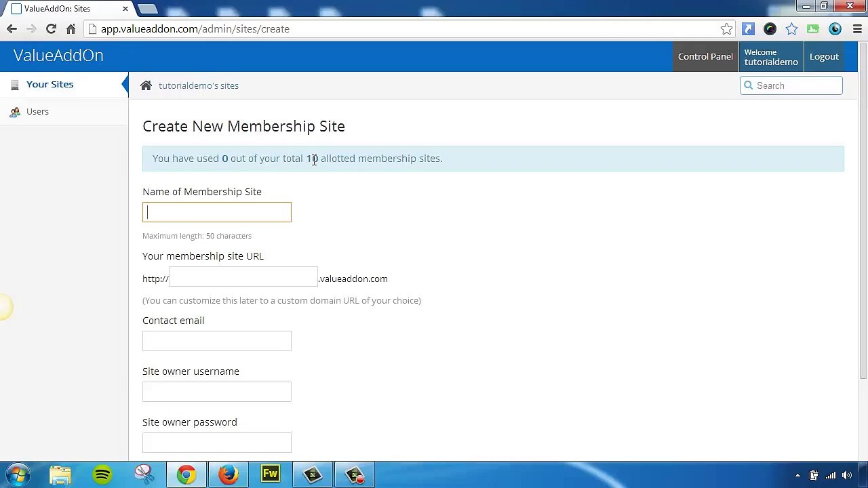Click the green extension icon
Screen dimensions: 868x488
pyautogui.click(x=813, y=29)
